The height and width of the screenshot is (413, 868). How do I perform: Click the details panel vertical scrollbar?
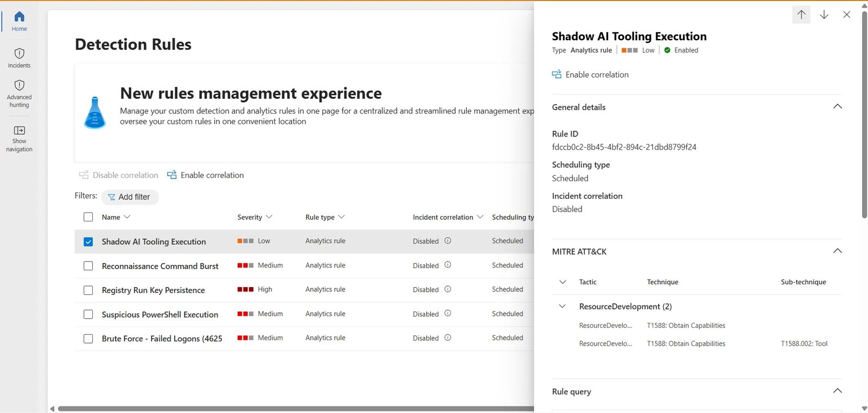[864, 114]
